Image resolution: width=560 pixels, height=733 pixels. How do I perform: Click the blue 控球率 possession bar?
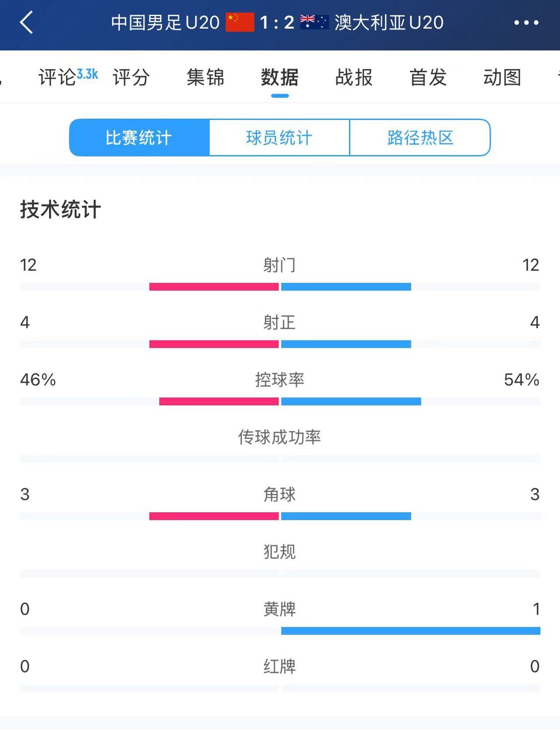click(x=351, y=401)
